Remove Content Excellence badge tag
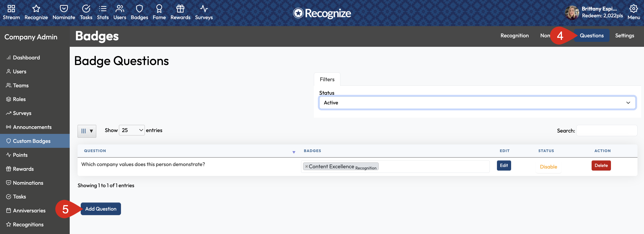 pos(306,166)
